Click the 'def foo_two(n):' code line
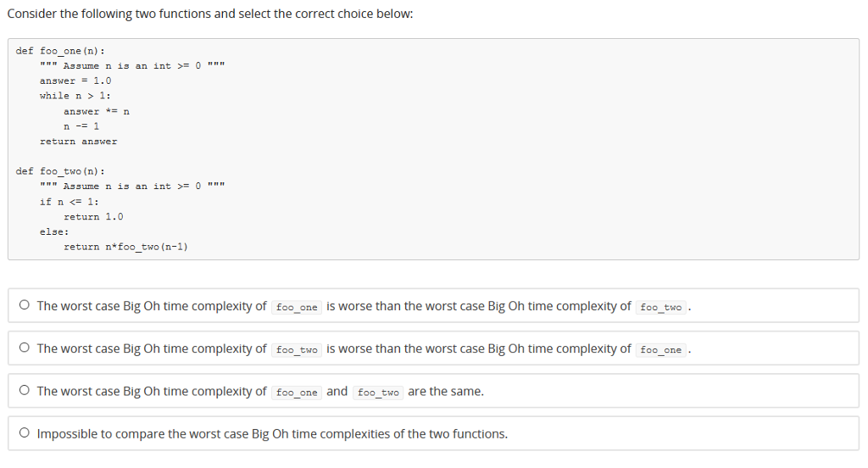Viewport: 868px width, 468px height. (x=60, y=171)
